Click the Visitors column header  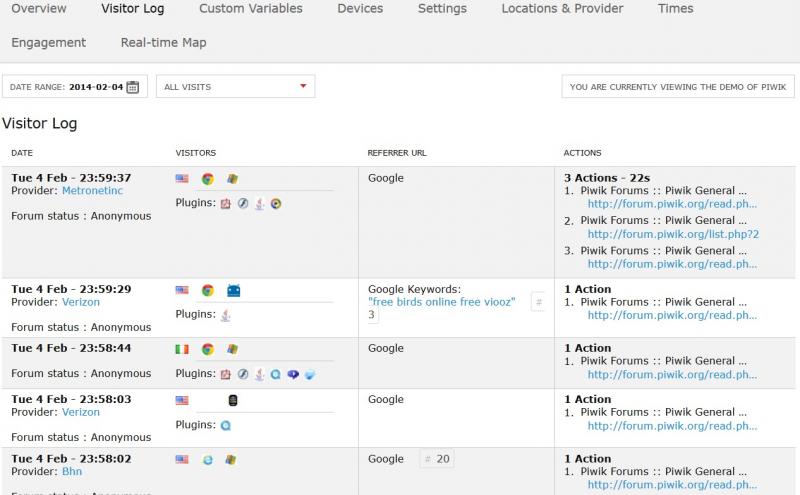click(195, 153)
